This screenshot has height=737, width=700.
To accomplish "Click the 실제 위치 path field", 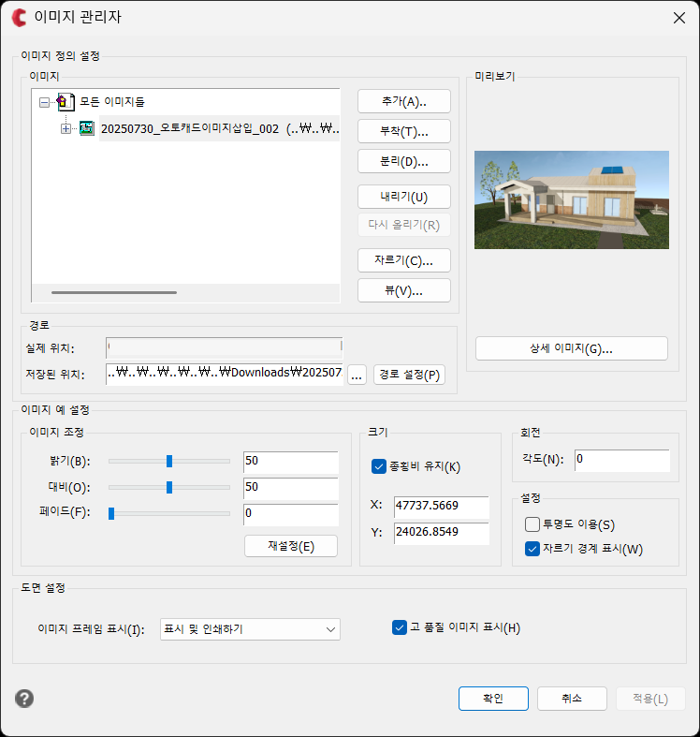I will coord(225,347).
